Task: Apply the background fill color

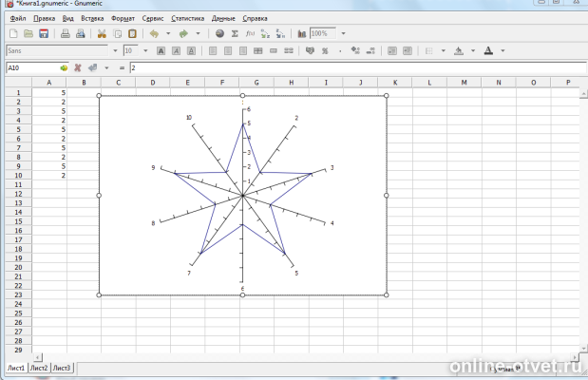Action: [459, 50]
